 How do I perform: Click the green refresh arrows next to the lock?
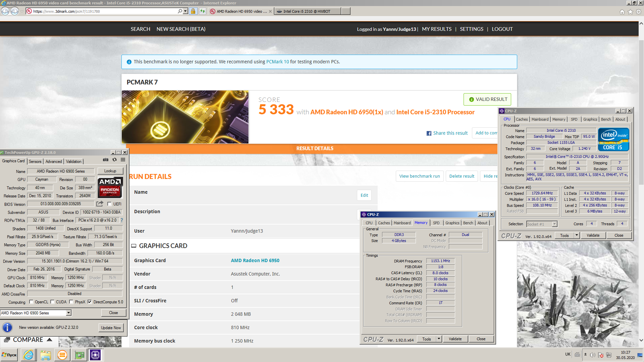(x=203, y=11)
